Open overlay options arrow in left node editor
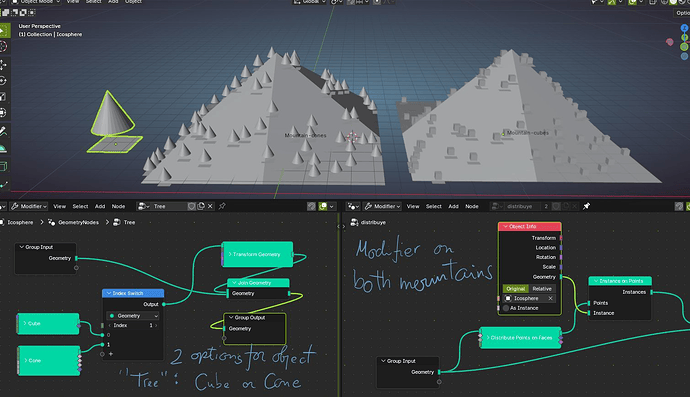690x397 pixels. [x=331, y=206]
